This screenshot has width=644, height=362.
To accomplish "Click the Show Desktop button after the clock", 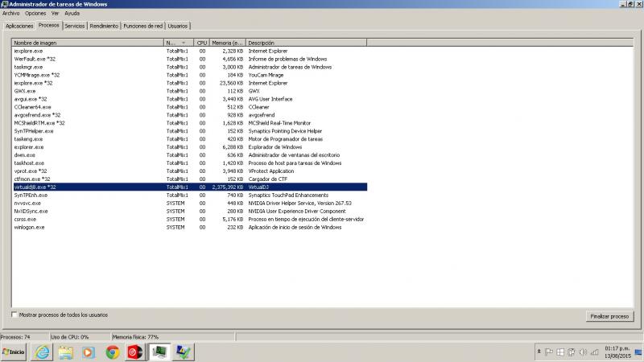I will pyautogui.click(x=638, y=352).
